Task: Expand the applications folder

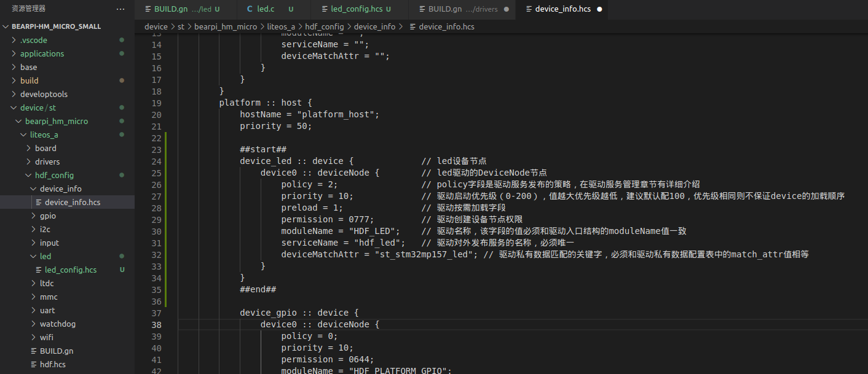Action: 14,54
